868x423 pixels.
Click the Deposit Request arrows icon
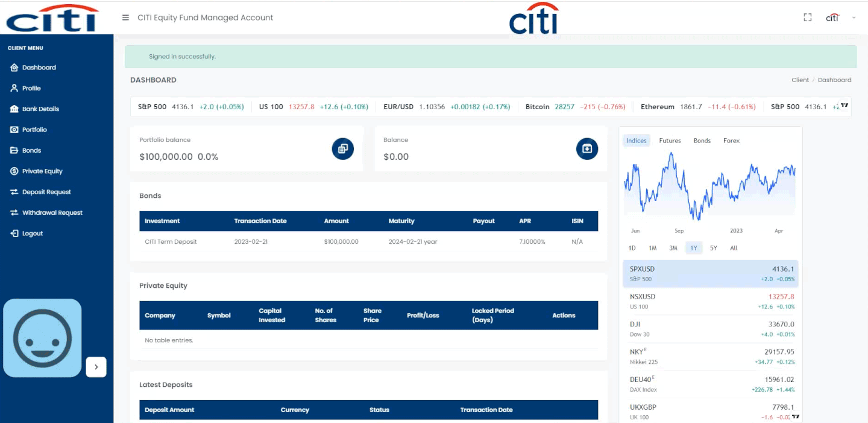(14, 192)
